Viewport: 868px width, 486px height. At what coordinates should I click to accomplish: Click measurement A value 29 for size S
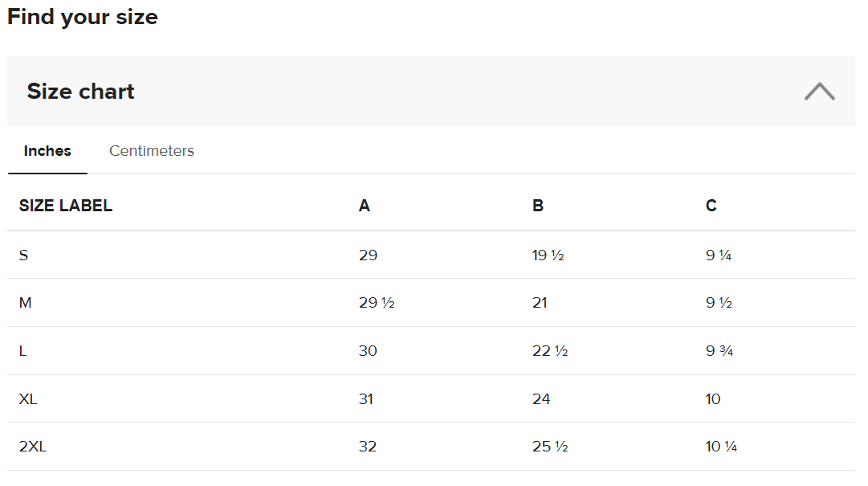coord(368,255)
